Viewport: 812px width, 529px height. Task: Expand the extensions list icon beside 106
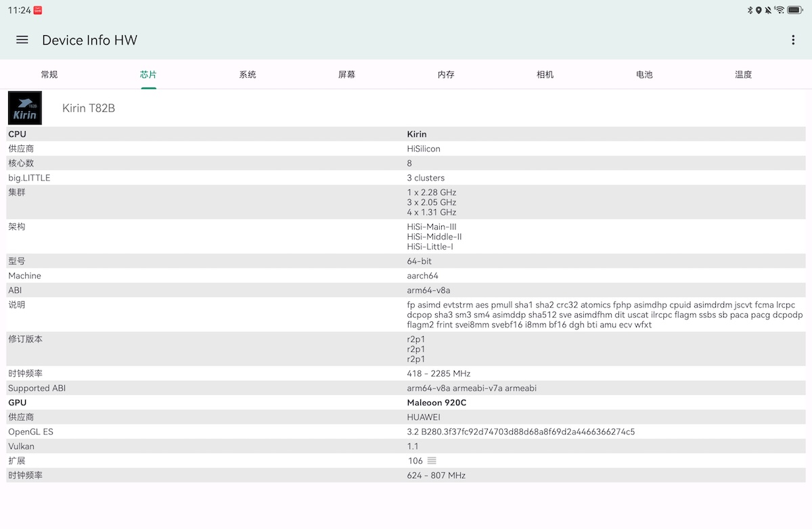[x=432, y=461]
